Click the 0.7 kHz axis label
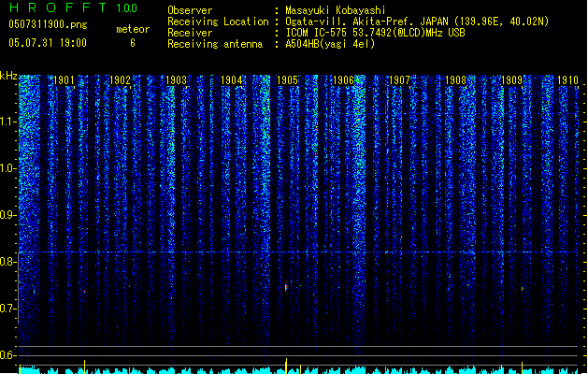This screenshot has width=588, height=374. tap(8, 309)
